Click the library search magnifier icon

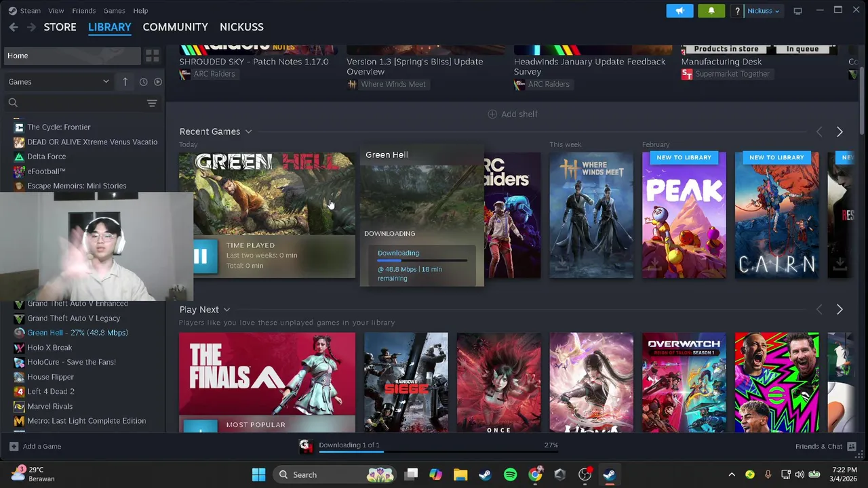tap(13, 103)
